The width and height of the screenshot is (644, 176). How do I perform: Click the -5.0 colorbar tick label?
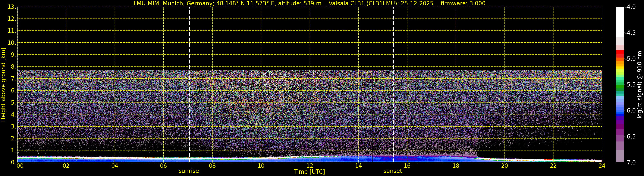coord(630,59)
